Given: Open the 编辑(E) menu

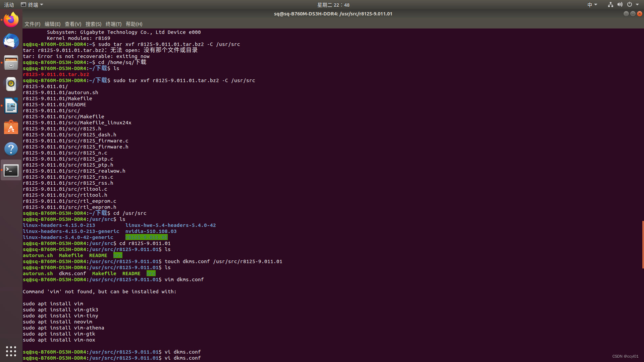Looking at the screenshot, I should (52, 24).
